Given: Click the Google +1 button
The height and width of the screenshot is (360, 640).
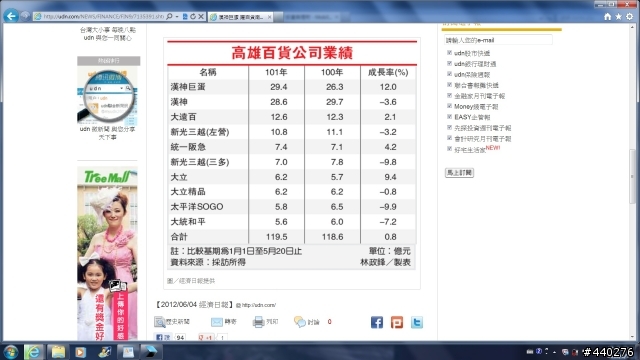Looking at the screenshot, I should (x=206, y=337).
